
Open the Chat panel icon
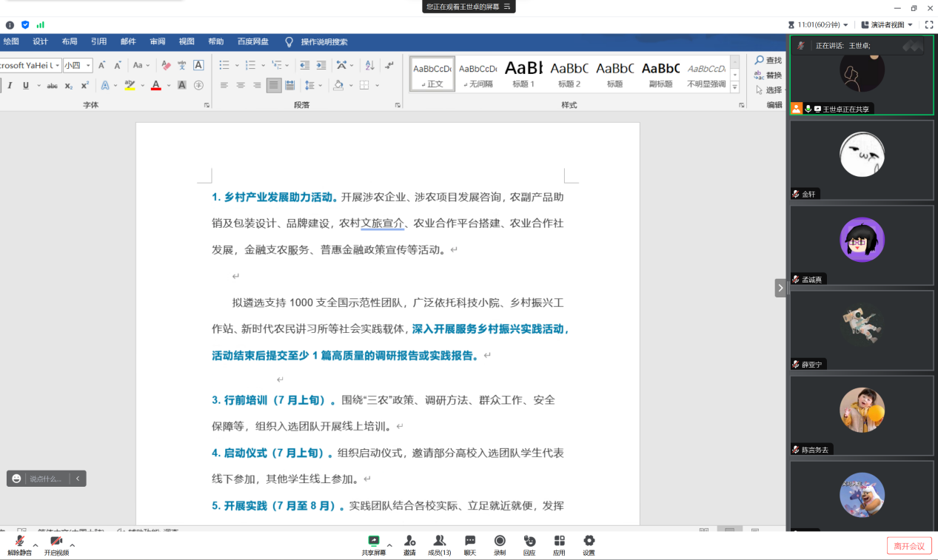470,542
